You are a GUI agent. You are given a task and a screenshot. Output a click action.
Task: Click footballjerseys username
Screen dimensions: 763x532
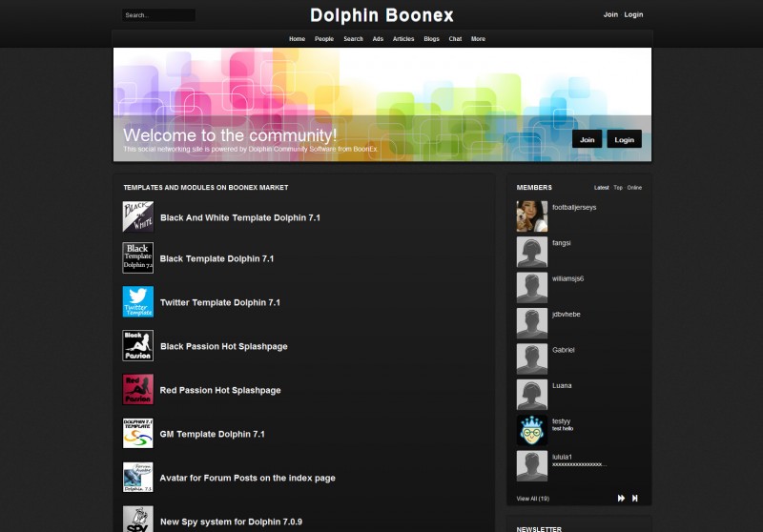pyautogui.click(x=574, y=207)
